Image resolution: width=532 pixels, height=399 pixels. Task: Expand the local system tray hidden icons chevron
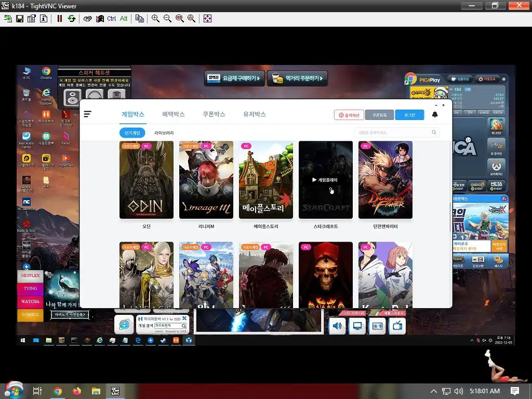point(433,391)
